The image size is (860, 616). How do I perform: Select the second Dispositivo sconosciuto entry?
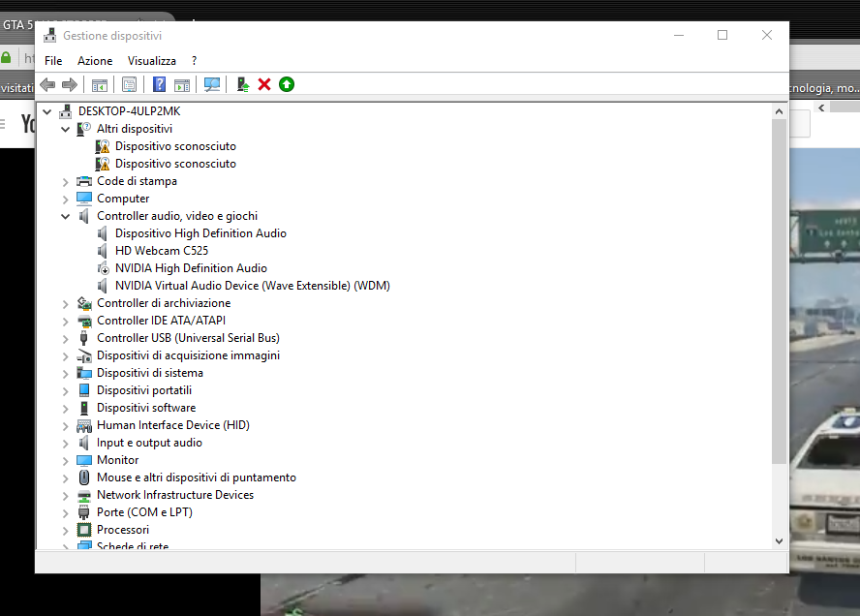pos(175,164)
